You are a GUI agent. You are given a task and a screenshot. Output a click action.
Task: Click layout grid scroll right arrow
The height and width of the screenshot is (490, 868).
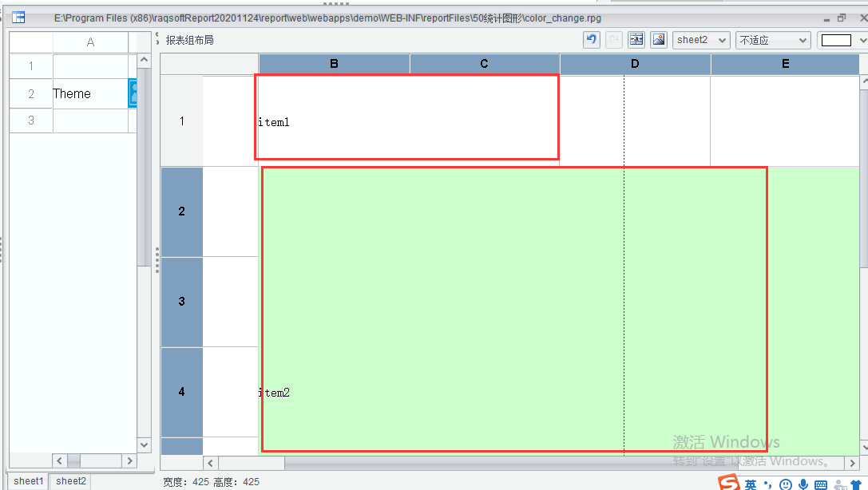coord(853,463)
